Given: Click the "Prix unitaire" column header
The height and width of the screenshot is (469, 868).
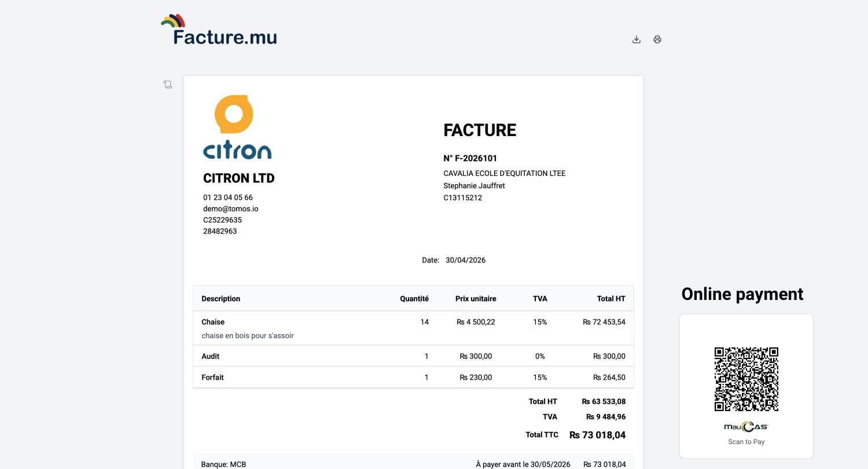Looking at the screenshot, I should tap(476, 299).
